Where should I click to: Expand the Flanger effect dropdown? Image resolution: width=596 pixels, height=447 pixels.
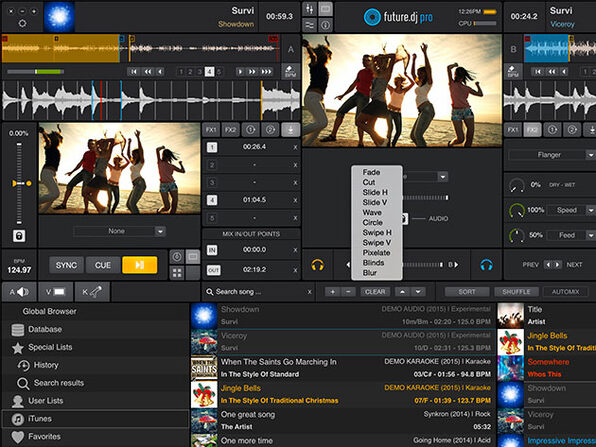[590, 155]
